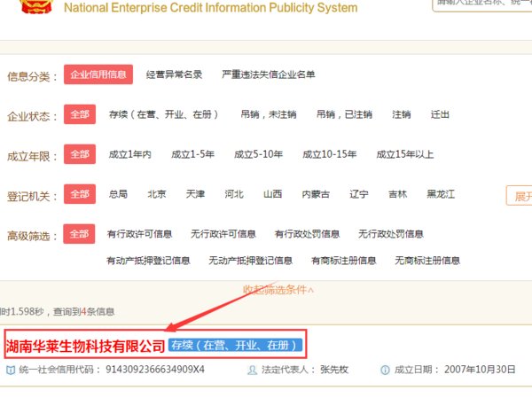Filter by 成立1年内
Viewport: 532px width, 398px height.
tap(130, 154)
